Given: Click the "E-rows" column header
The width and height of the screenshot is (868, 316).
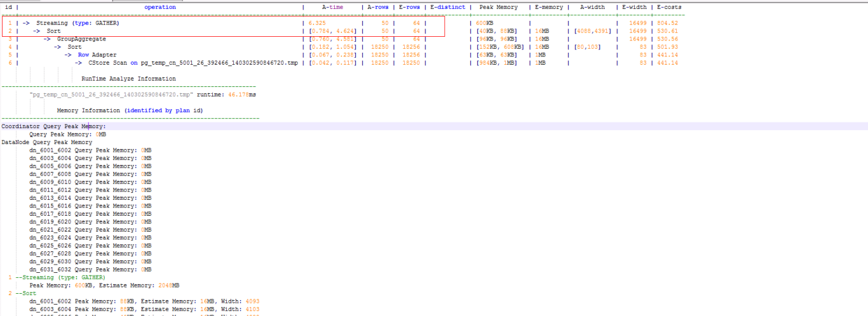Looking at the screenshot, I should [409, 8].
